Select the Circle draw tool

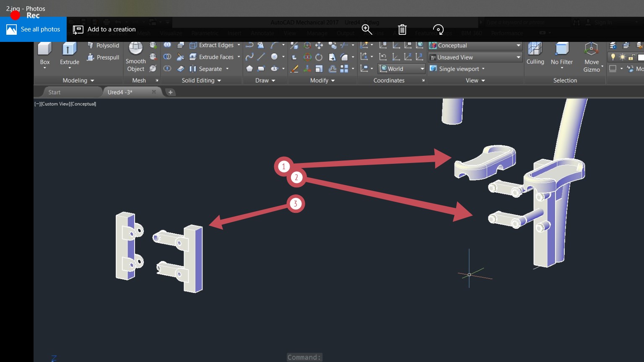(x=274, y=57)
